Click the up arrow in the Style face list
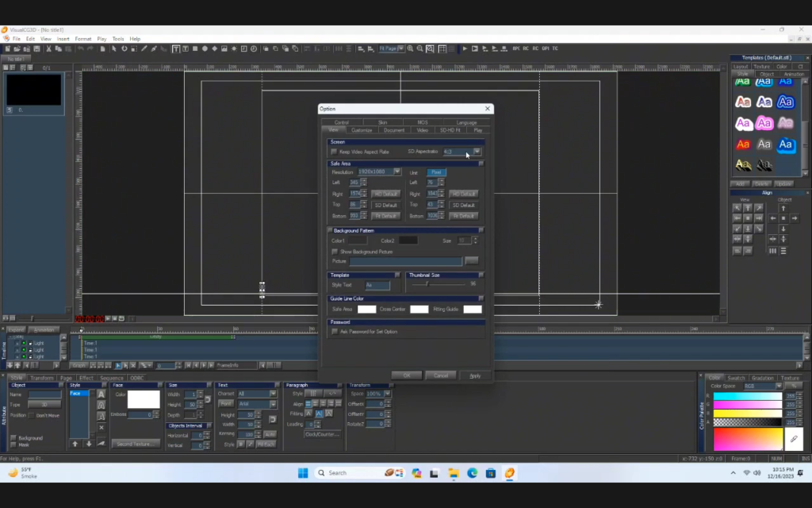The image size is (812, 508). (76, 443)
